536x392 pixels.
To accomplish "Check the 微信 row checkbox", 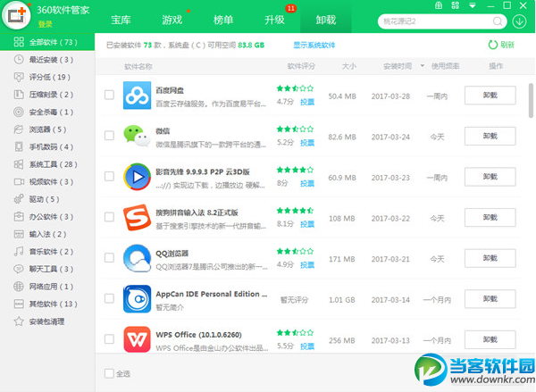I will tap(109, 136).
